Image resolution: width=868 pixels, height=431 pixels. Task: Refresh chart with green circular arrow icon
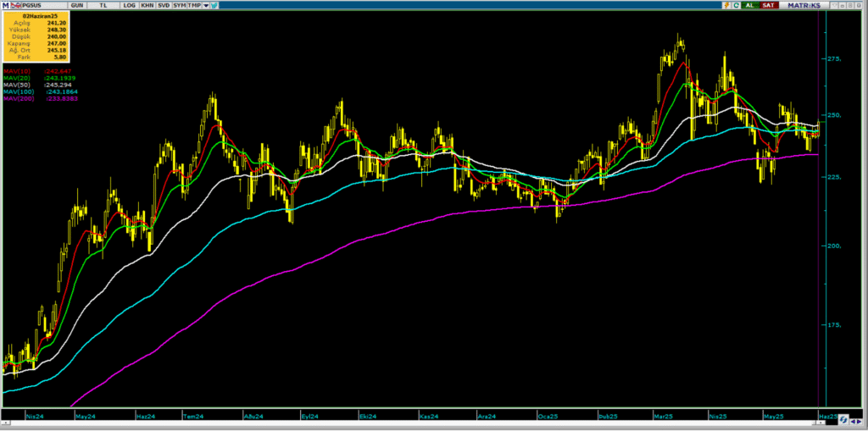(737, 5)
